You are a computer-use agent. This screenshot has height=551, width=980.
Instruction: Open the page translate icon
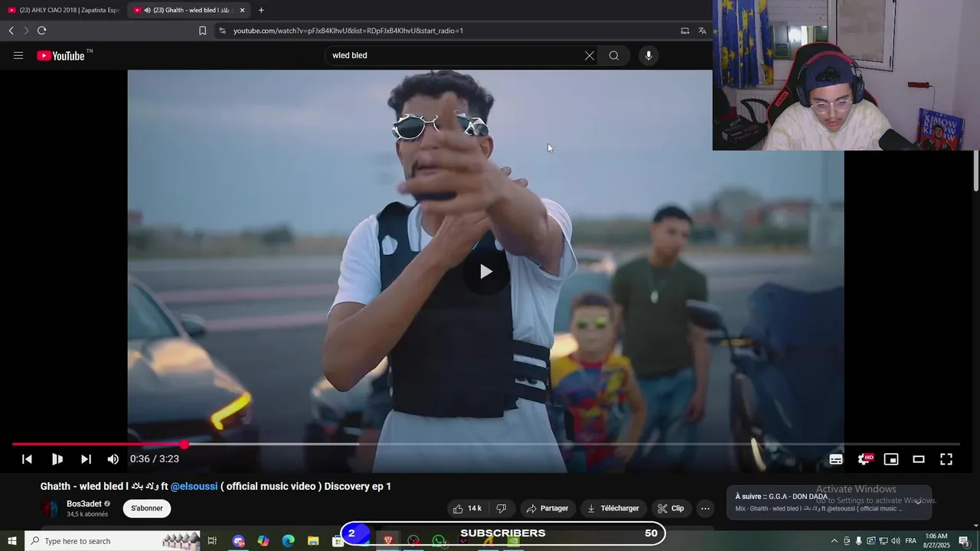click(702, 31)
